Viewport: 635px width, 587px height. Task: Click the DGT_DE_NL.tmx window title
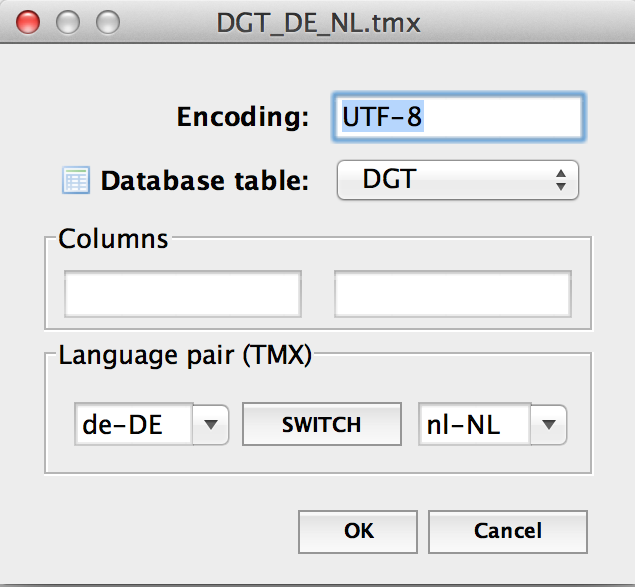[x=319, y=23]
